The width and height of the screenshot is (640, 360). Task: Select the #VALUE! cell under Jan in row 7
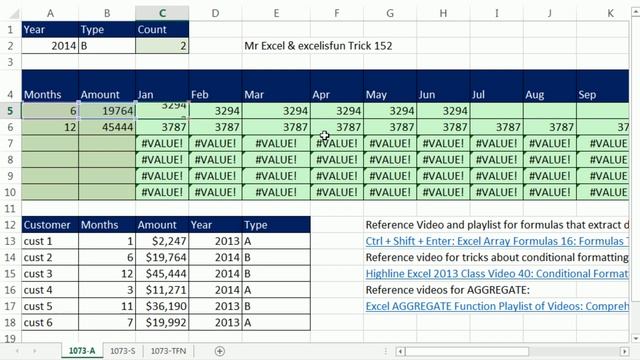point(162,143)
